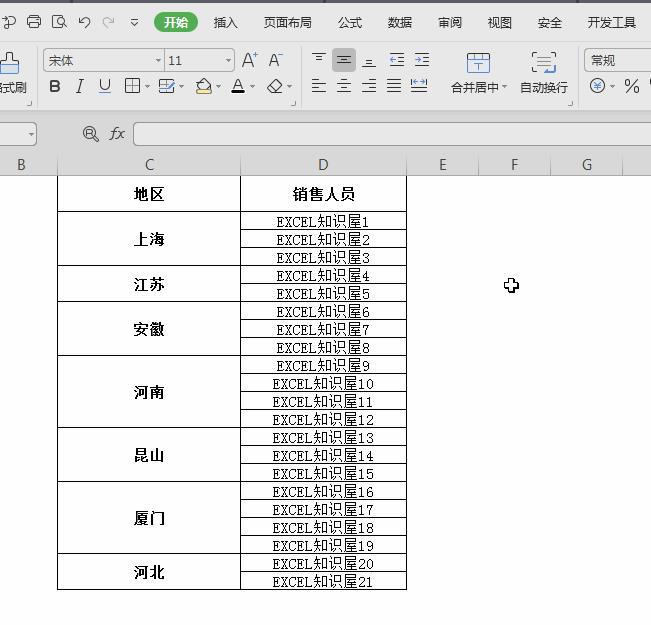The height and width of the screenshot is (625, 651).
Task: Expand the currency format dropdown arrow
Action: tap(612, 87)
